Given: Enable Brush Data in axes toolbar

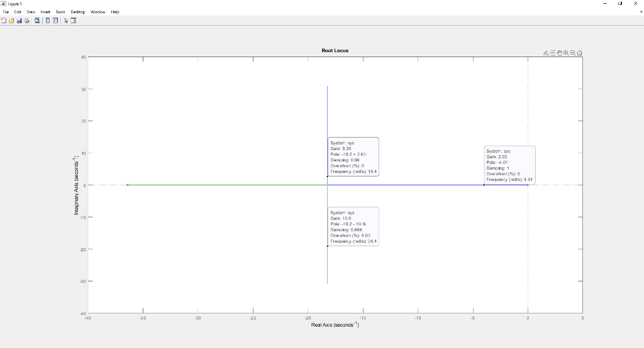Looking at the screenshot, I should tap(546, 53).
